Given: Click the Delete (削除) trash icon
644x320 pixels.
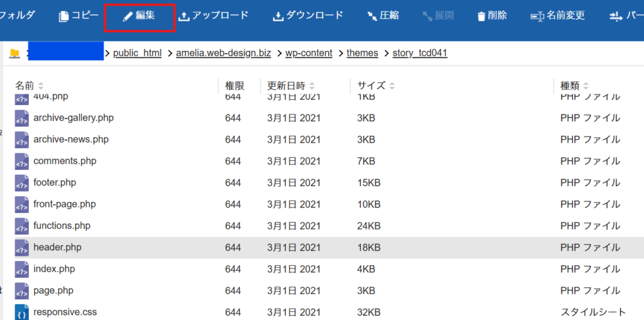Looking at the screenshot, I should 481,16.
